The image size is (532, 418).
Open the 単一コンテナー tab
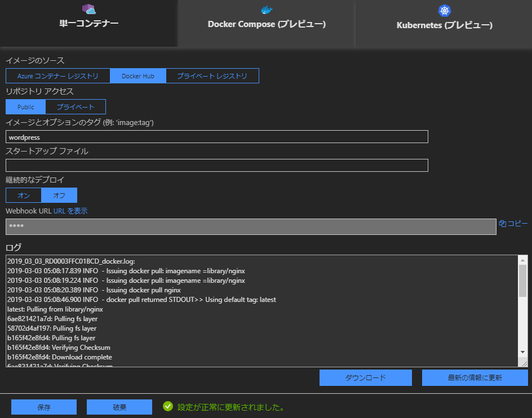click(x=89, y=23)
